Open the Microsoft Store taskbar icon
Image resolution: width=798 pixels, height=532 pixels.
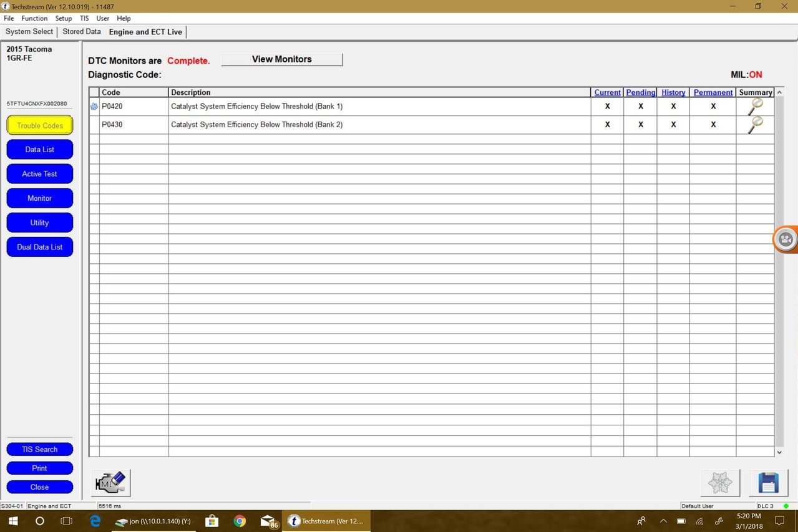pyautogui.click(x=212, y=521)
